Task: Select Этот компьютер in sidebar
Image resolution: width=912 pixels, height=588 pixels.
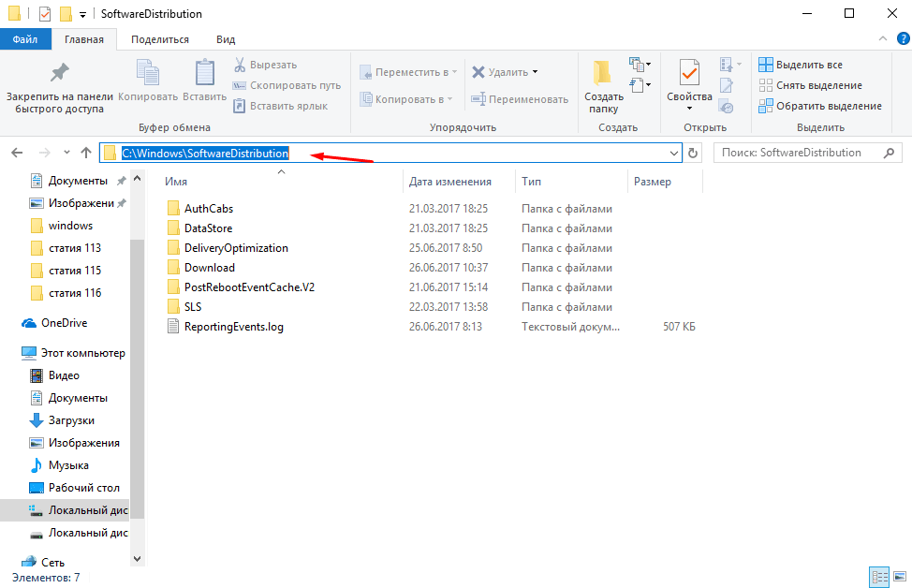Action: click(82, 353)
